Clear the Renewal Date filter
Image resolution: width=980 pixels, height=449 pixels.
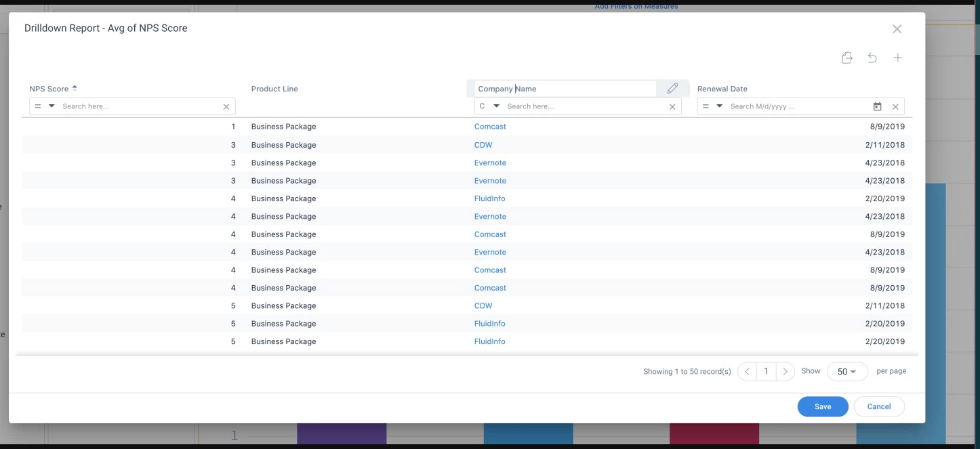tap(895, 107)
